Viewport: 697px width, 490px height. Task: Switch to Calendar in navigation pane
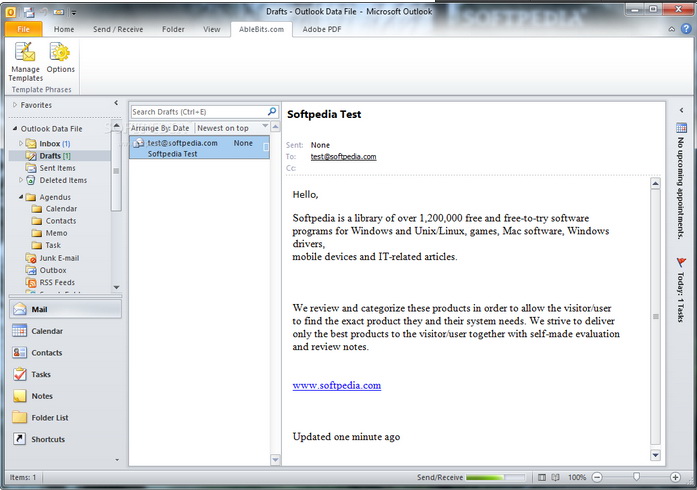(65, 331)
